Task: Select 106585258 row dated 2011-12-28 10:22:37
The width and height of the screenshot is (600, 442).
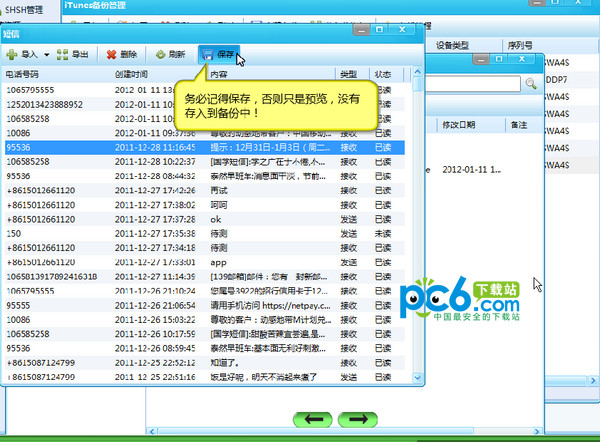Action: pos(205,162)
